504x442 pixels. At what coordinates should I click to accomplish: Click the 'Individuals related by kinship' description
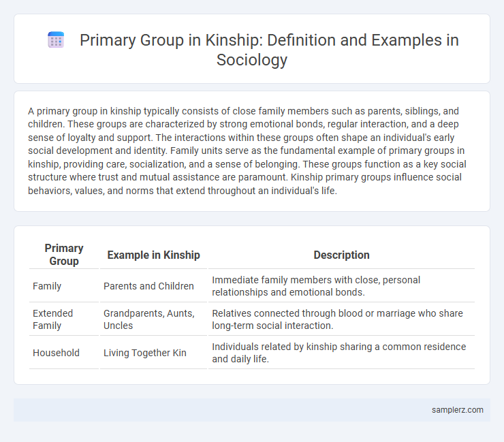point(341,353)
